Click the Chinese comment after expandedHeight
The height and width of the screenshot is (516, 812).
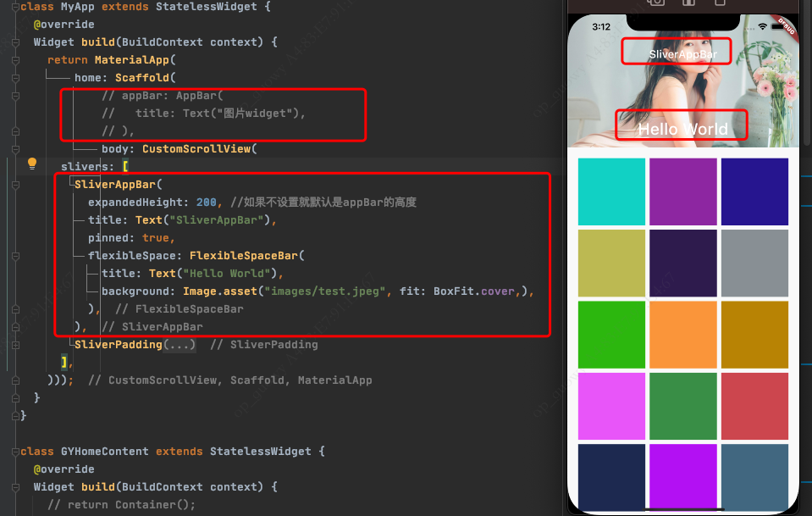[323, 202]
